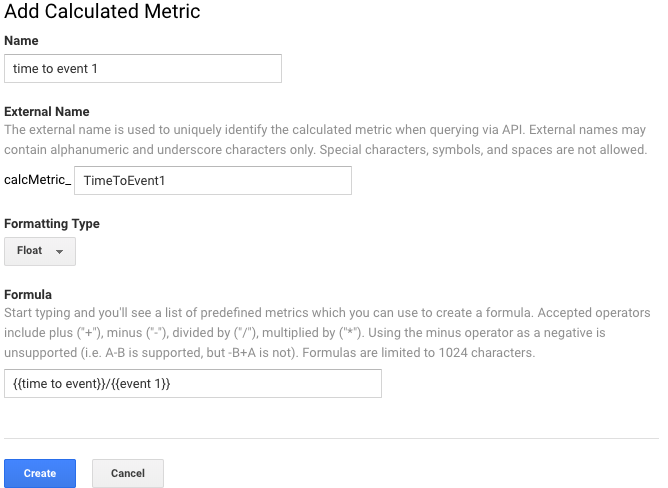This screenshot has height=488, width=668.
Task: Click the bold Formula label
Action: [x=28, y=295]
